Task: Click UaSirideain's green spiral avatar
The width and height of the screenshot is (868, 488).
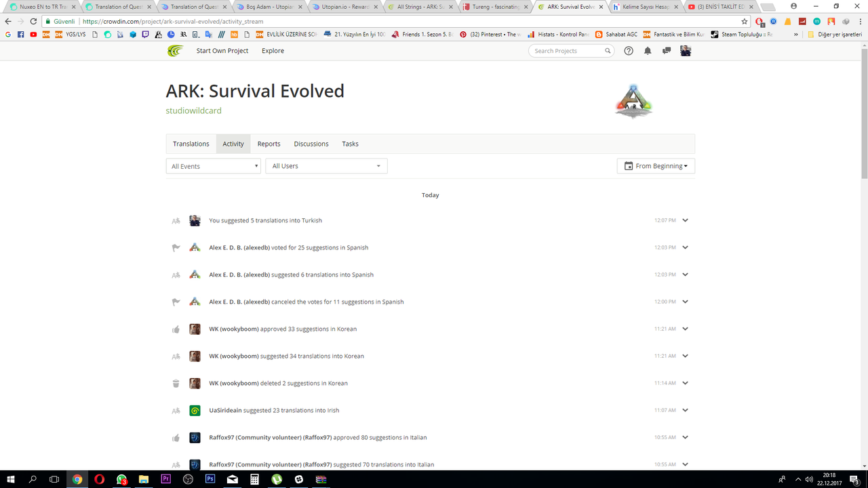Action: pos(195,410)
